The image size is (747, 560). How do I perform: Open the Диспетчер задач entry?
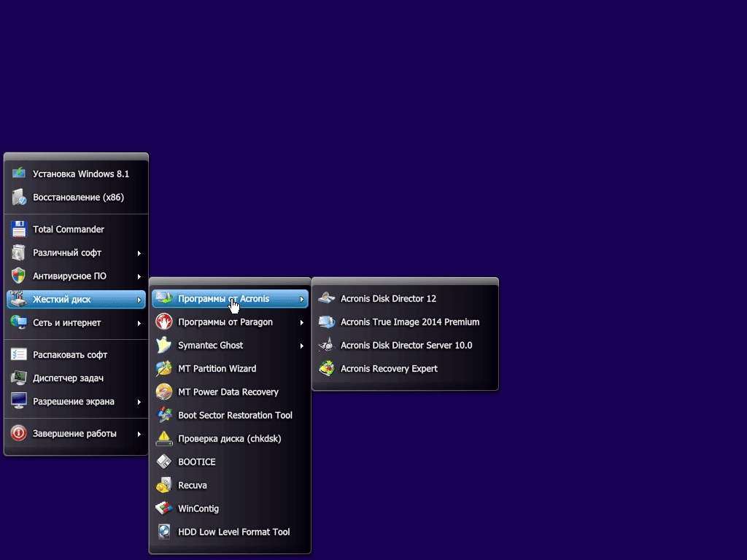tap(76, 378)
